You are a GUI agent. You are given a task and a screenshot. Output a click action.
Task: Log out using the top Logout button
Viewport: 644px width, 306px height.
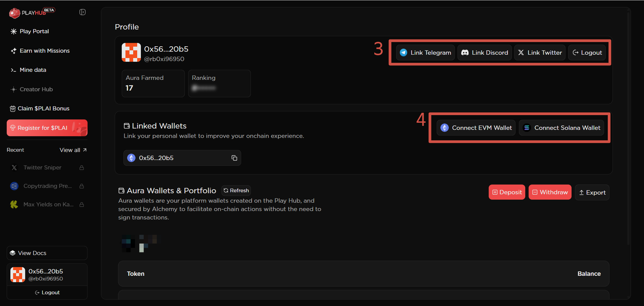click(587, 53)
